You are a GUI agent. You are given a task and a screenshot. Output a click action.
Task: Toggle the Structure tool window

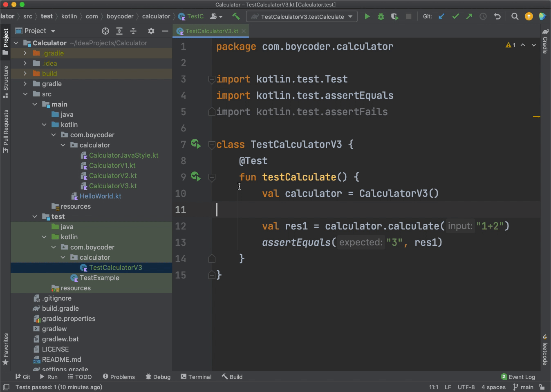[x=6, y=81]
